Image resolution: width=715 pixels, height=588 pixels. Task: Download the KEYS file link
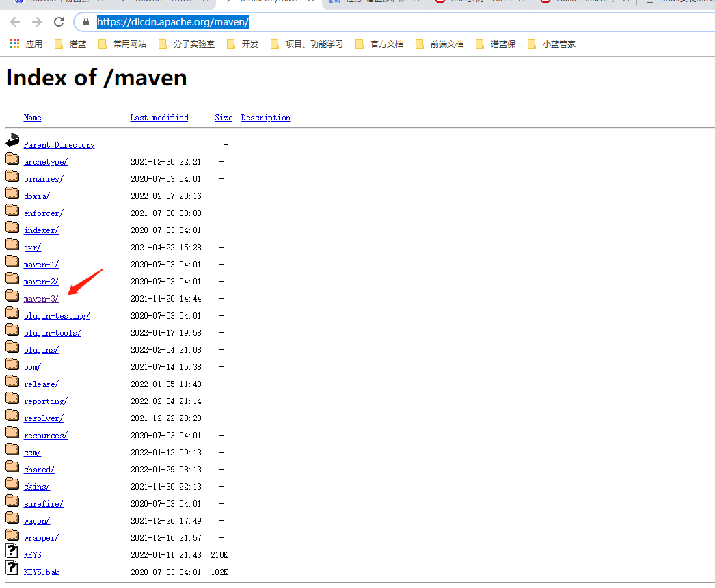tap(32, 555)
